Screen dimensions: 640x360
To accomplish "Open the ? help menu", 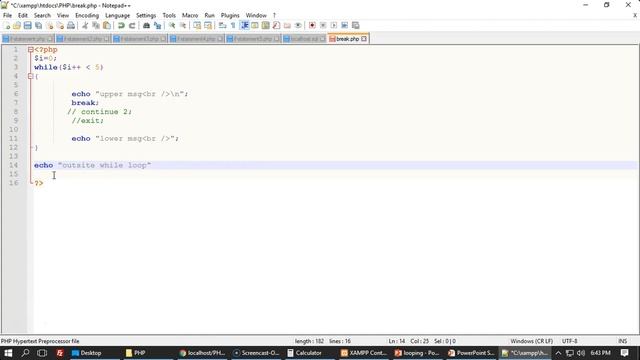I will [274, 15].
